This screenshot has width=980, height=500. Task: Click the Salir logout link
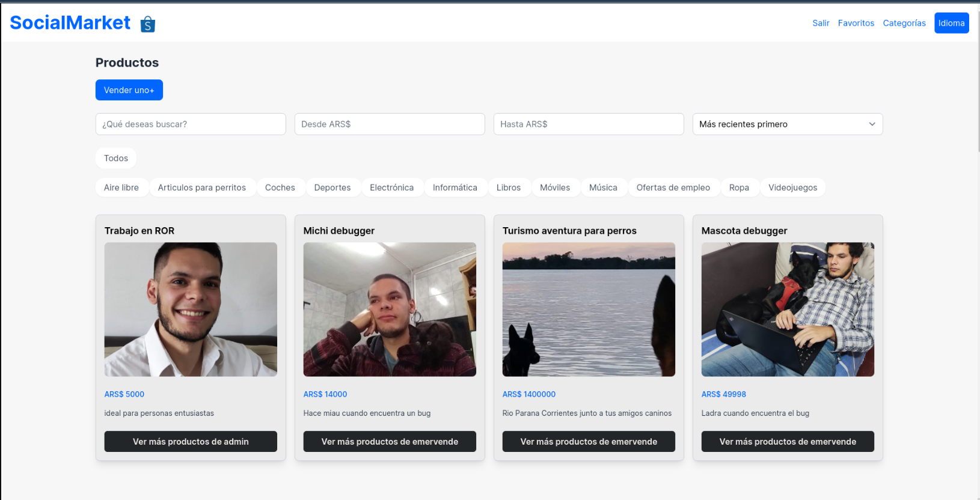coord(820,23)
